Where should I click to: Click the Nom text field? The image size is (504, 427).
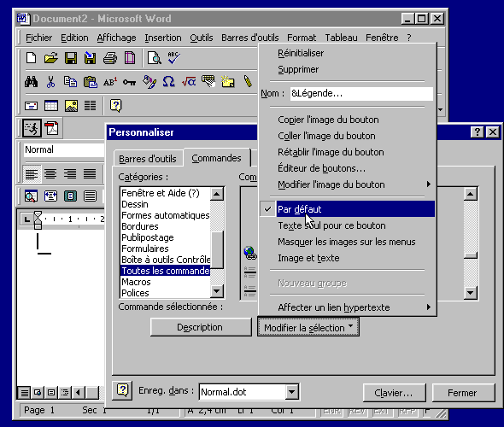(361, 93)
